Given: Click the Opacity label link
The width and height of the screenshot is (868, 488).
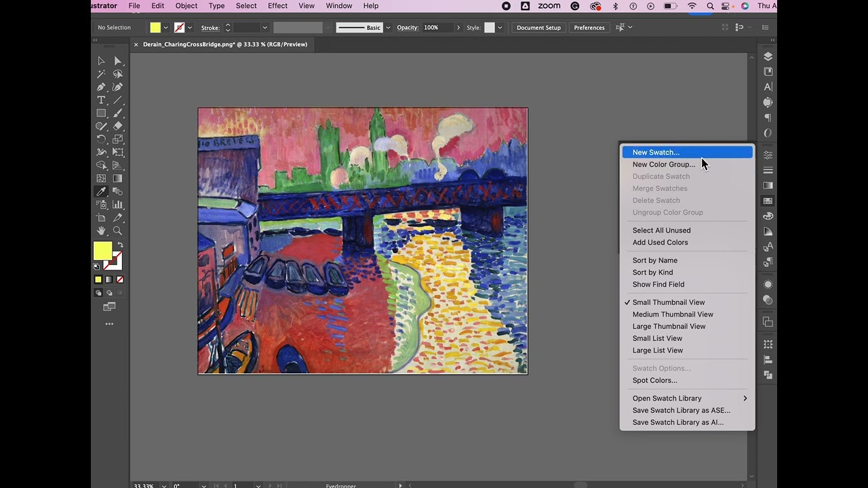Looking at the screenshot, I should [x=408, y=28].
